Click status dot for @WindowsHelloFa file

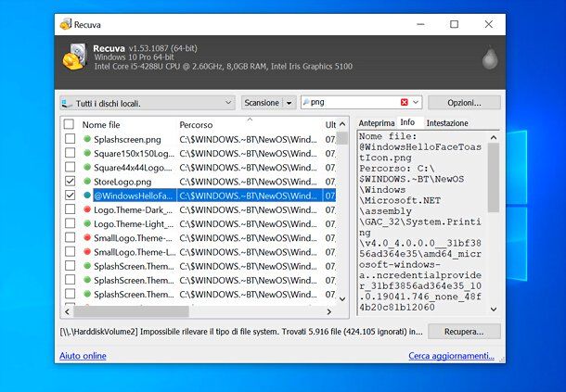click(87, 196)
